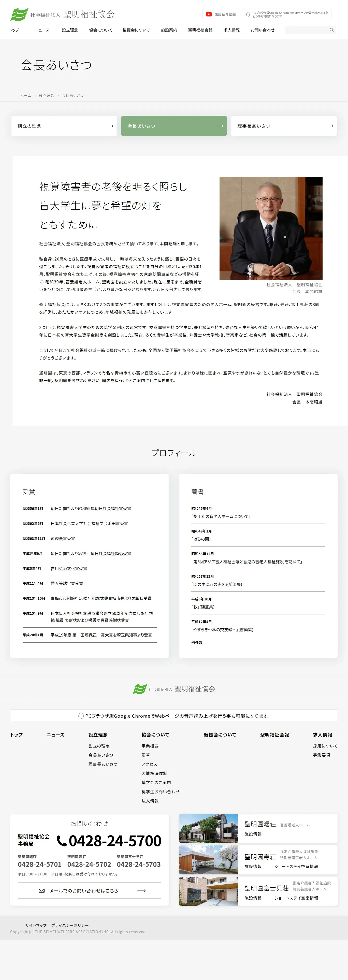
Task: Select the 創立の理念 page card
Action: click(x=64, y=126)
